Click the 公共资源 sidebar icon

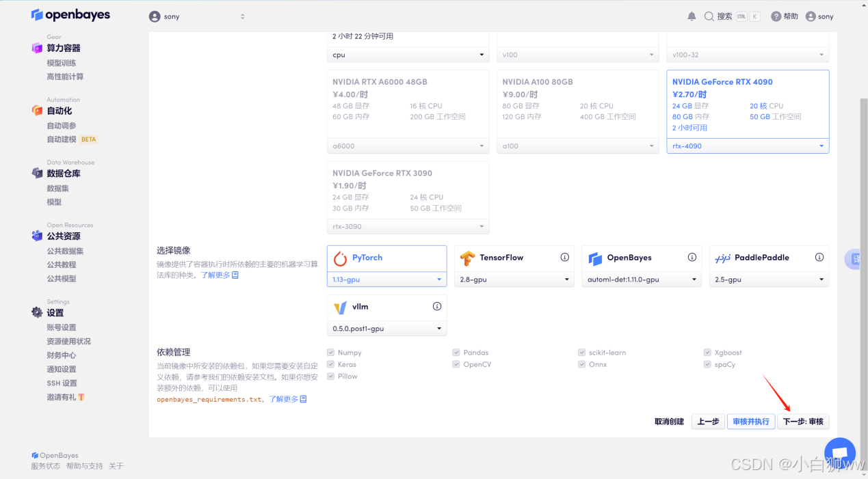pos(37,236)
